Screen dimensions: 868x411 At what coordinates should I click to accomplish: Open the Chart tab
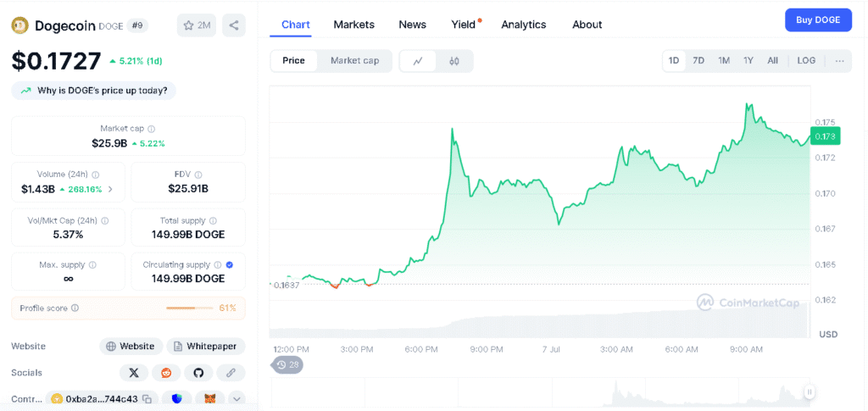296,25
